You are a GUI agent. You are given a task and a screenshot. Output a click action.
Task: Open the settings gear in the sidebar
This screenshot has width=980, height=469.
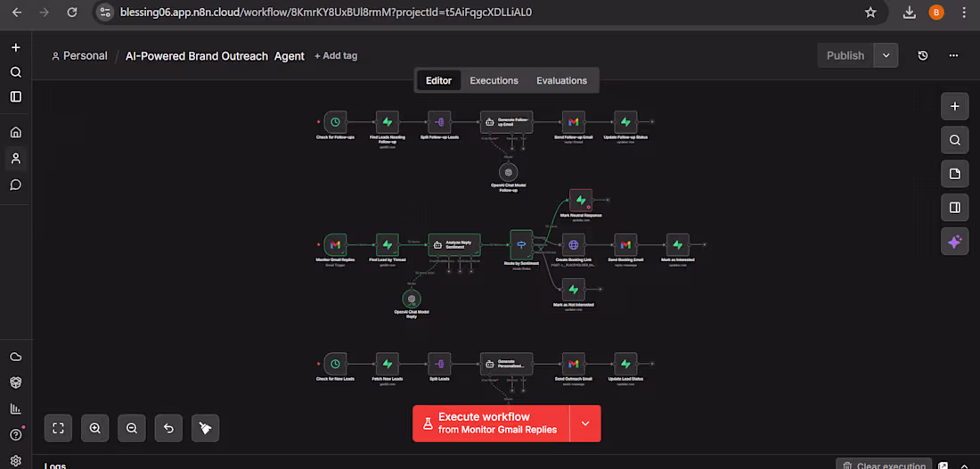click(16, 461)
